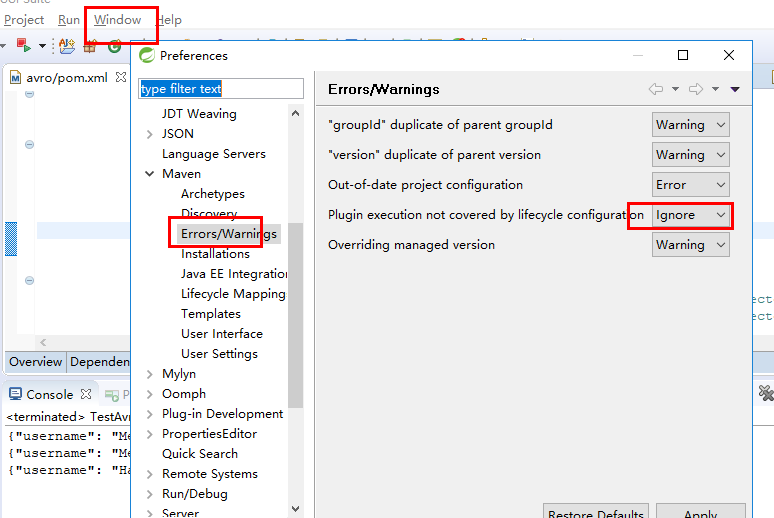
Task: Expand the Remote Systems node
Action: [x=150, y=474]
